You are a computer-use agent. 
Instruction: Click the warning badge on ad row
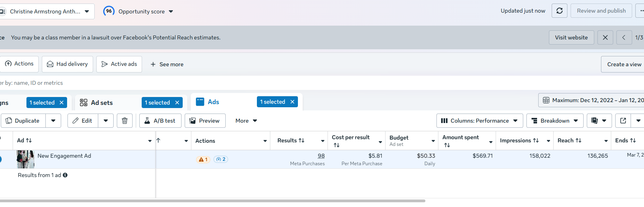(203, 159)
